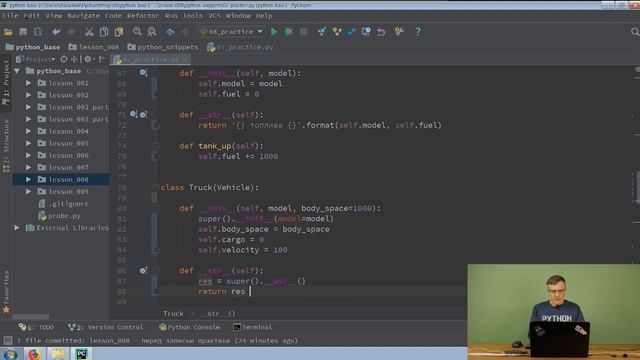This screenshot has width=640, height=360.
Task: Select lesson_007 folder in tree
Action: pyautogui.click(x=63, y=167)
